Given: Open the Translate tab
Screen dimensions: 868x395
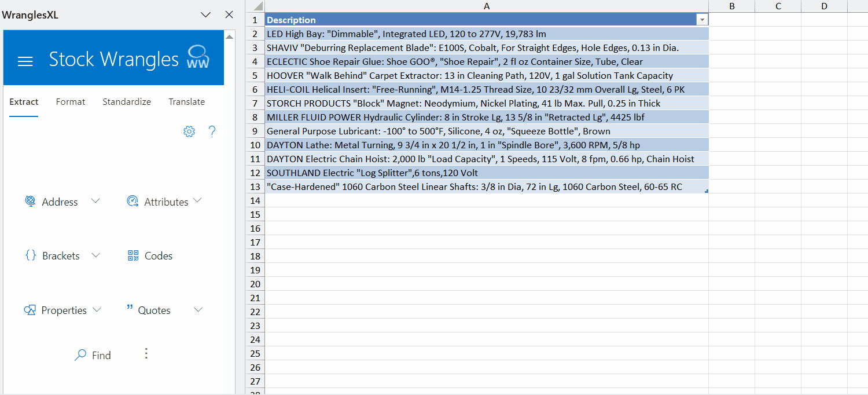Looking at the screenshot, I should pos(186,102).
